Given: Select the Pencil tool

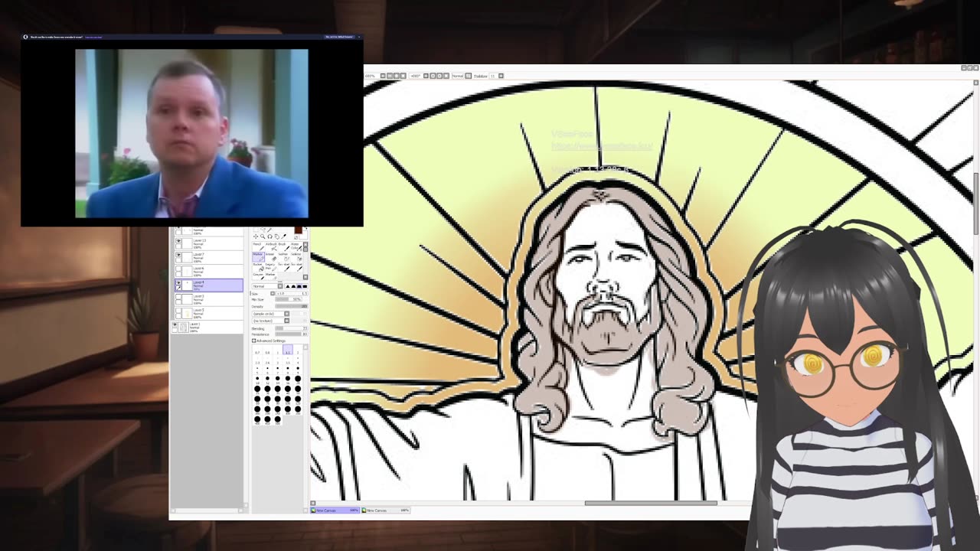Looking at the screenshot, I should pos(258,247).
